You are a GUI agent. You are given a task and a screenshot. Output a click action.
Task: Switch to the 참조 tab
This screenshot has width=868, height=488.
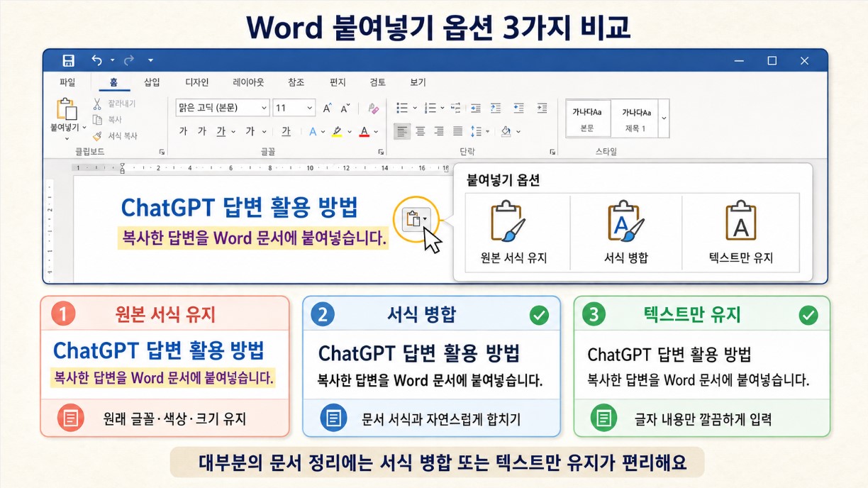(296, 82)
